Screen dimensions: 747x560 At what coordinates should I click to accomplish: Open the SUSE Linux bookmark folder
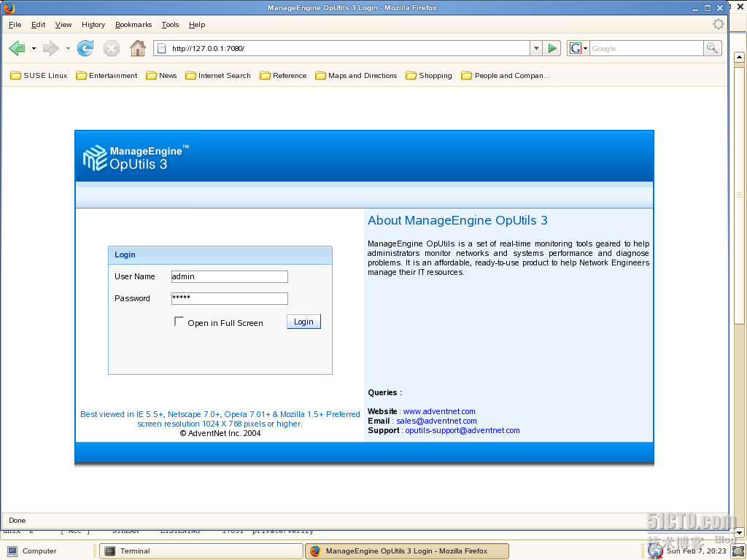coord(39,75)
